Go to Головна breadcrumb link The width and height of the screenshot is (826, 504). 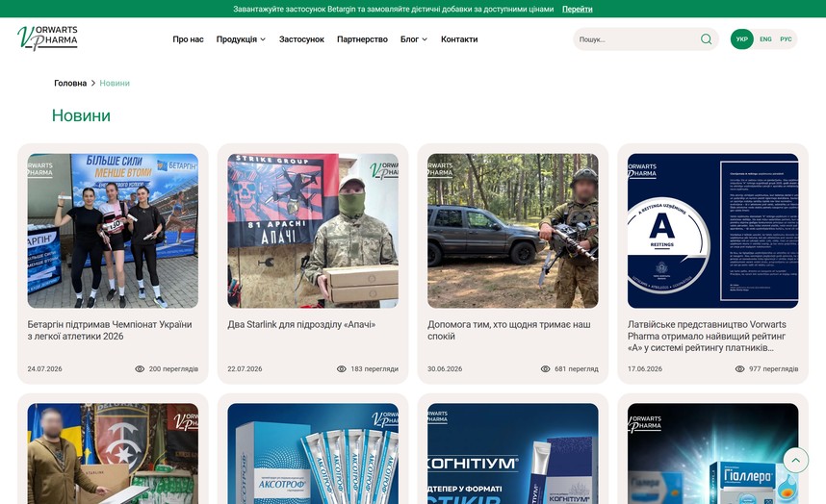pyautogui.click(x=70, y=83)
